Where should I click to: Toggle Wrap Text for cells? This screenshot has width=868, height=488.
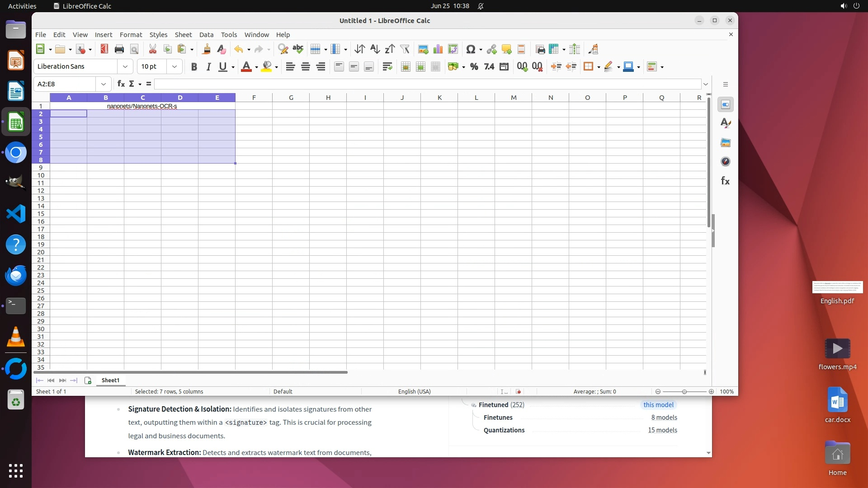387,67
